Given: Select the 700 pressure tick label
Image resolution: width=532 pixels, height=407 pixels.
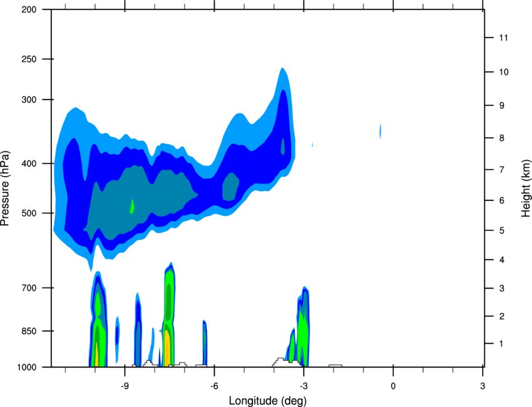Looking at the screenshot, I should [x=29, y=288].
